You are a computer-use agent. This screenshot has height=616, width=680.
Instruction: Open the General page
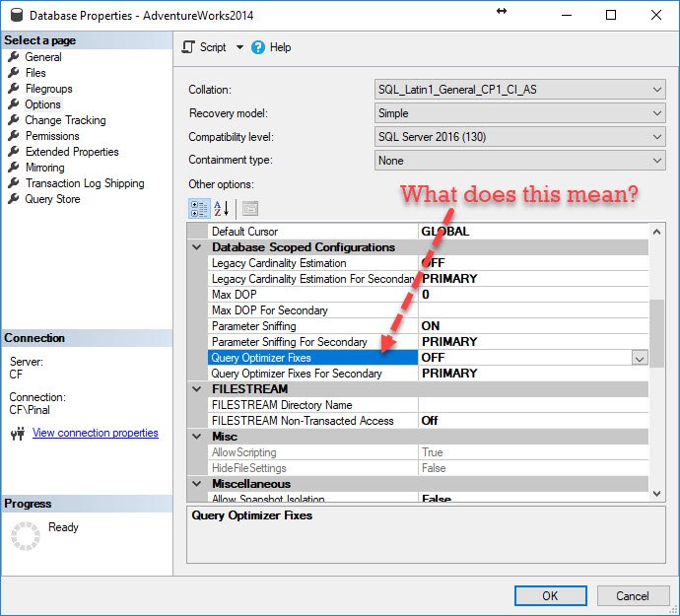[x=43, y=57]
